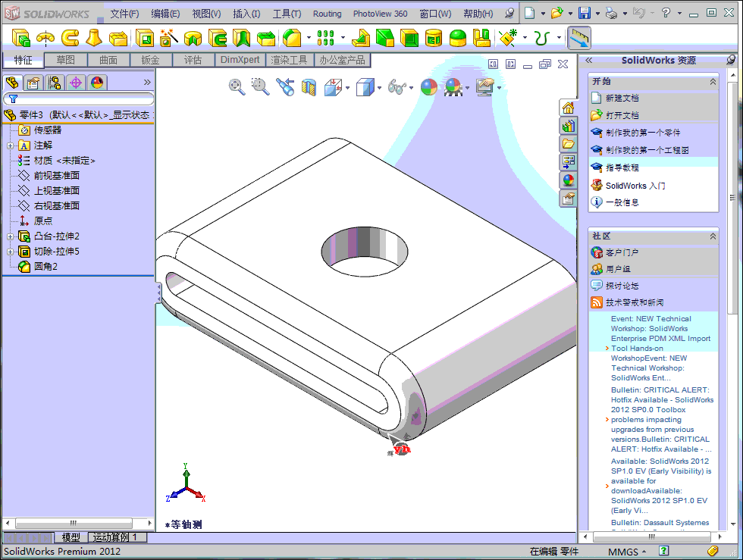
Task: Open the 客户门户 link
Action: click(622, 252)
